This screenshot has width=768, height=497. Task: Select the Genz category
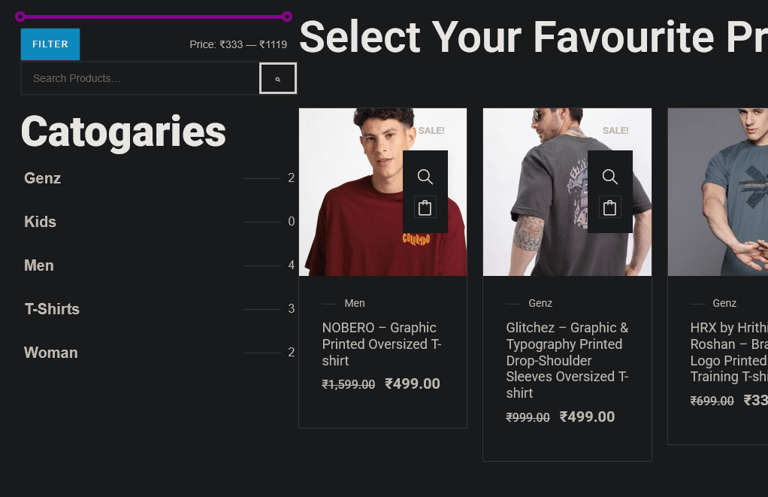(43, 178)
